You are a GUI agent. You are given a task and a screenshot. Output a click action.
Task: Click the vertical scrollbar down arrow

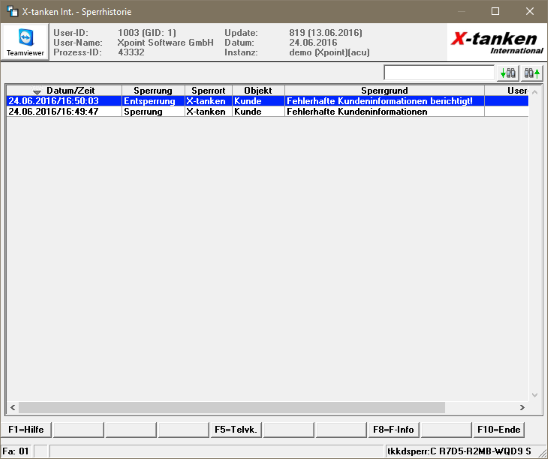click(x=534, y=395)
